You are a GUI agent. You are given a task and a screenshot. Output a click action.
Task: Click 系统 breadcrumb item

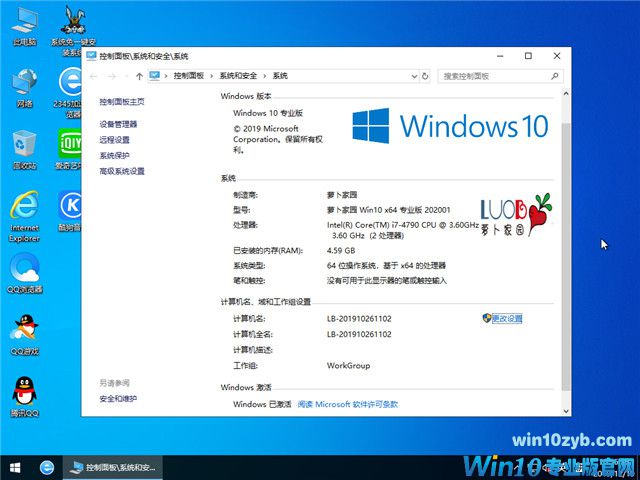(x=280, y=76)
